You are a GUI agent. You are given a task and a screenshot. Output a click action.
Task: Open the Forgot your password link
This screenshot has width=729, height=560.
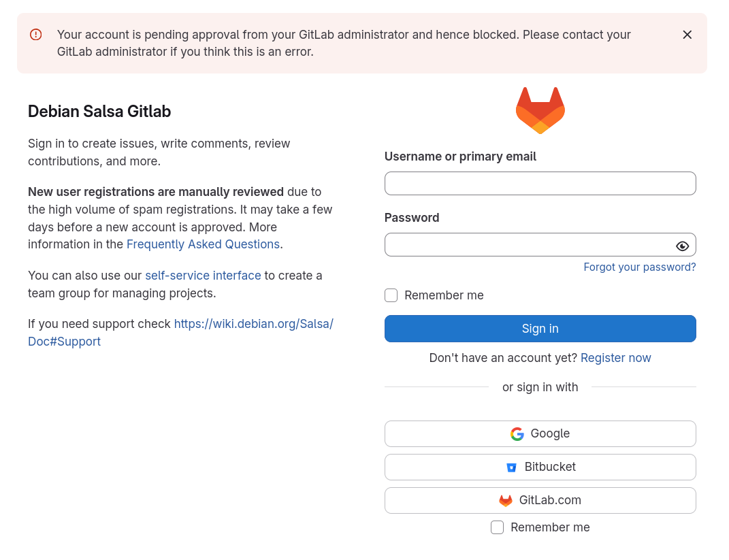639,267
